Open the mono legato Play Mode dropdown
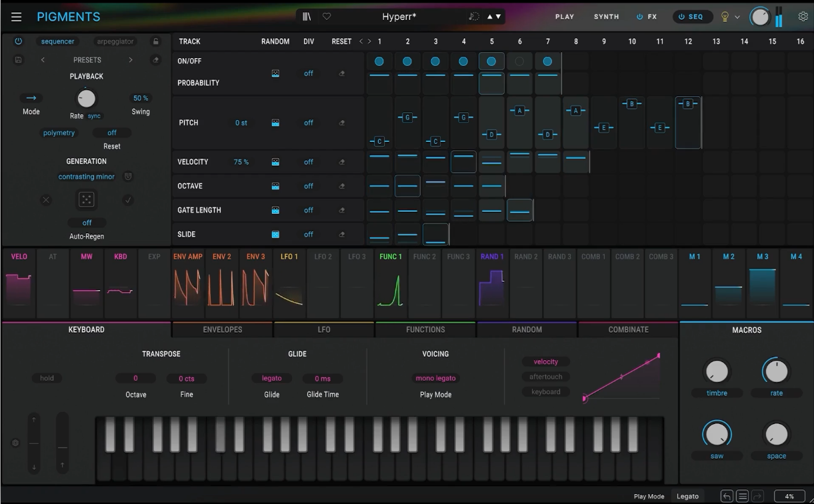Image resolution: width=814 pixels, height=504 pixels. click(435, 378)
